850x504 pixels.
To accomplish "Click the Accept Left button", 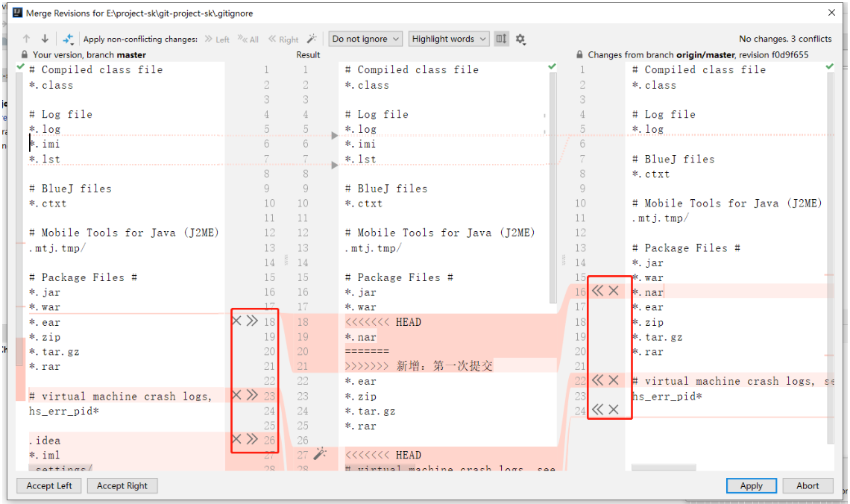I will click(48, 485).
